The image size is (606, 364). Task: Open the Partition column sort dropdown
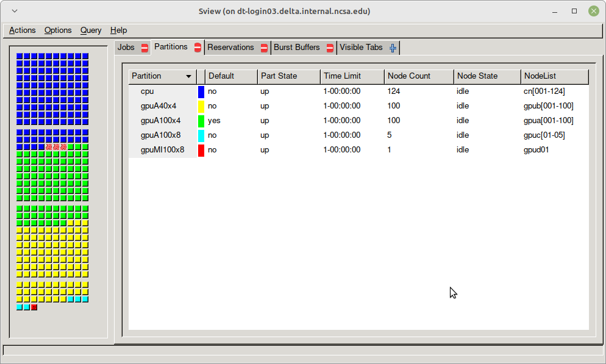point(190,76)
